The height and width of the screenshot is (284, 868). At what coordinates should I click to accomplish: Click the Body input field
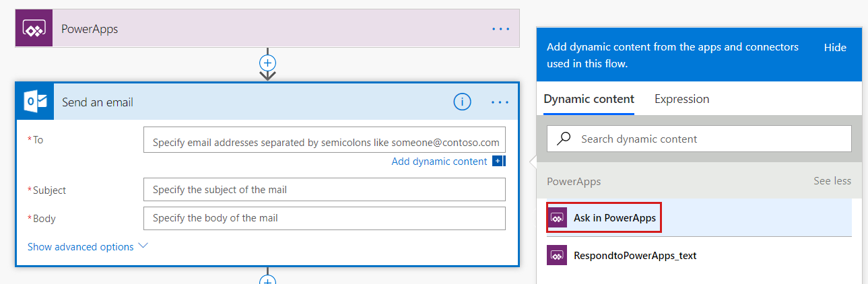point(324,218)
